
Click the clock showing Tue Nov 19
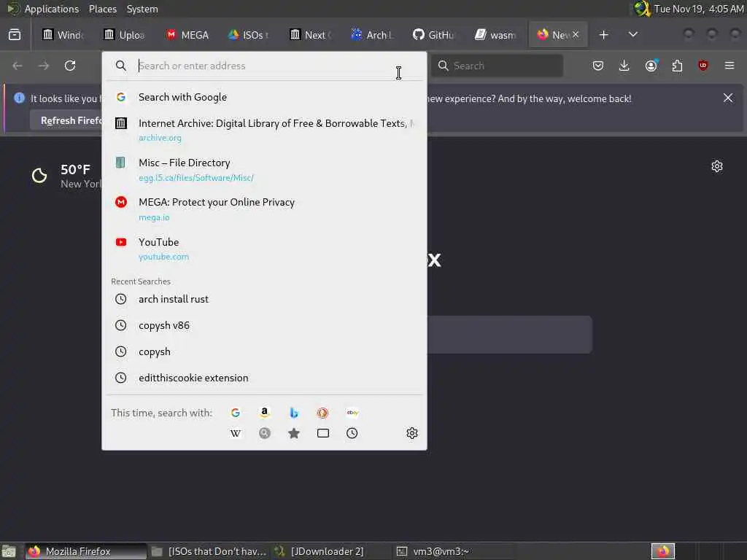[698, 9]
